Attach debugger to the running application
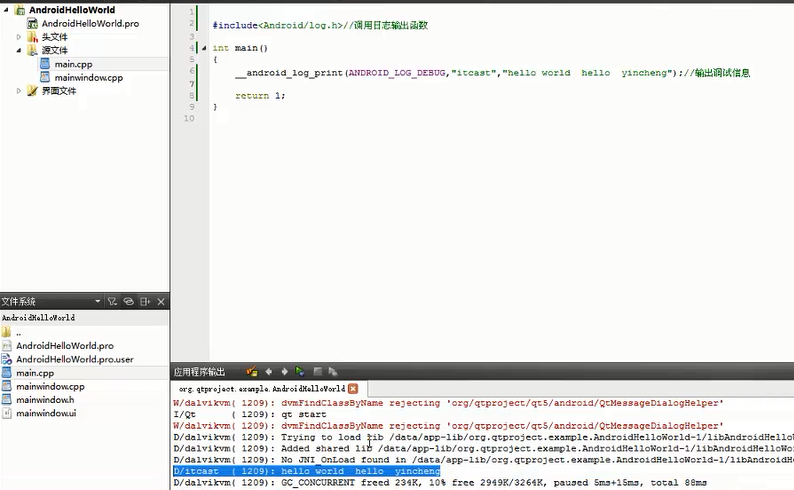Image resolution: width=794 pixels, height=490 pixels. pyautogui.click(x=333, y=372)
